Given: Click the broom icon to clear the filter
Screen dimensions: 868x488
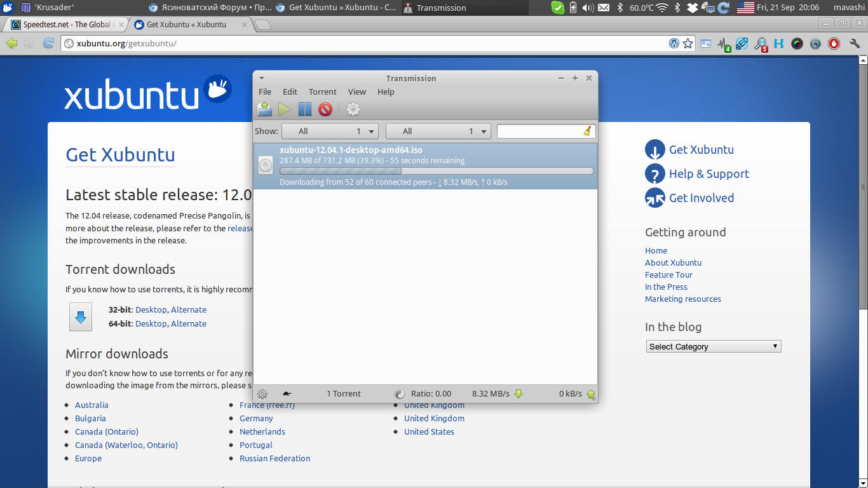Looking at the screenshot, I should (588, 131).
